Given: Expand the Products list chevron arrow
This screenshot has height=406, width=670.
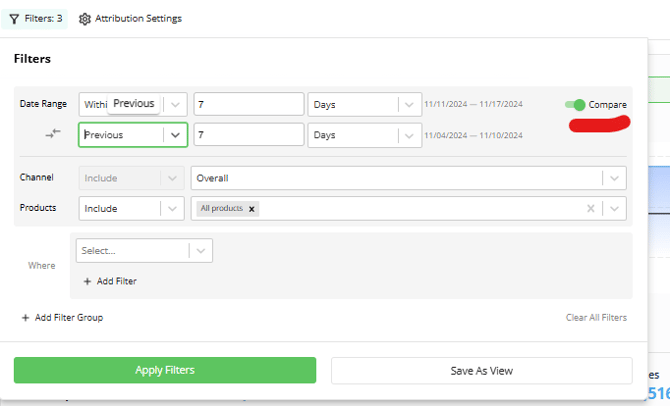Looking at the screenshot, I should click(614, 208).
